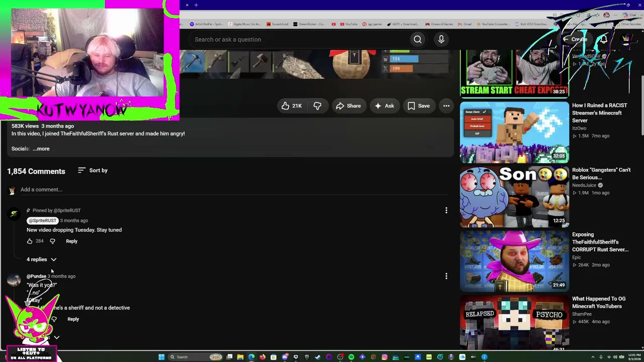
Task: Open the Kick VOD Downloader bookmark
Action: [x=530, y=24]
